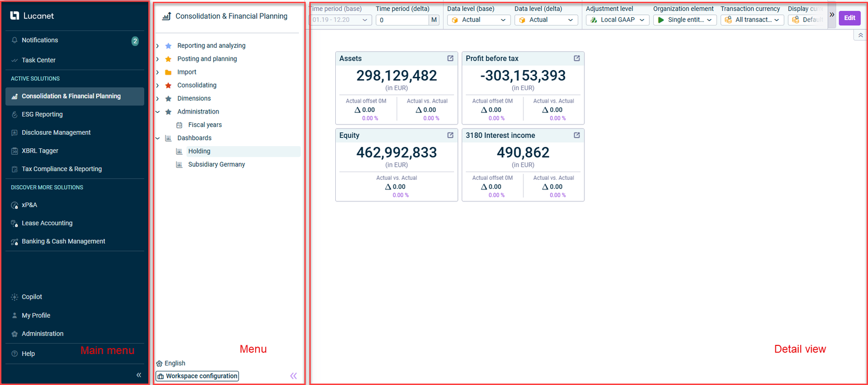Open ESG Reporting solution

[42, 115]
